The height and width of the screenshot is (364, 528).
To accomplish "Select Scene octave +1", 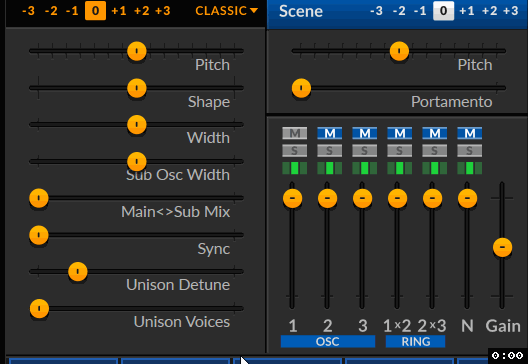I will click(467, 11).
